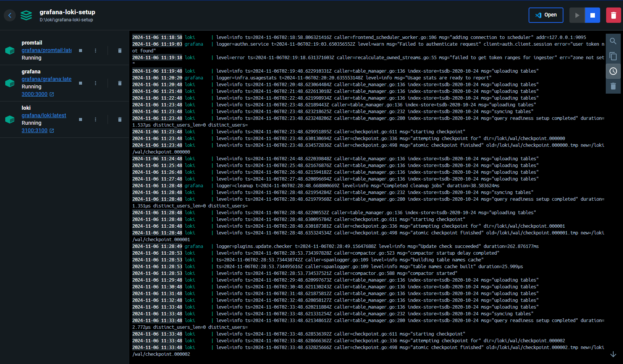Click "Update check succeeded" log line
The image size is (623, 364).
[x=335, y=246]
